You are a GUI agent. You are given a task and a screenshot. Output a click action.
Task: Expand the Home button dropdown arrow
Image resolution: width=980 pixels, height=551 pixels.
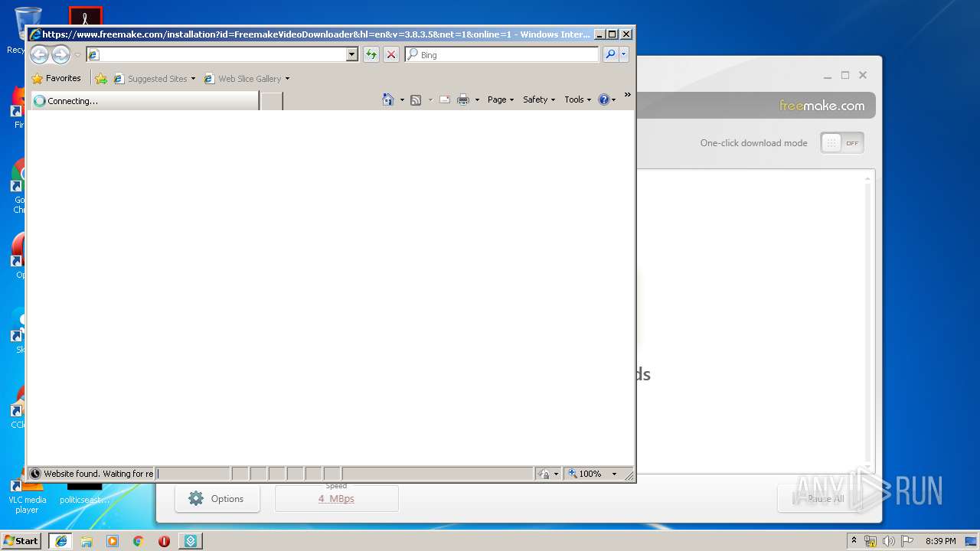402,99
